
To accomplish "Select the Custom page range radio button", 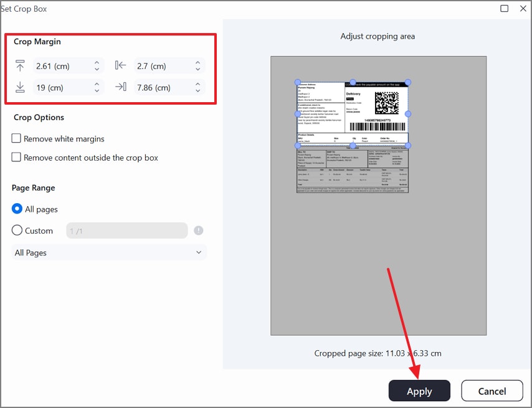I will [x=16, y=230].
